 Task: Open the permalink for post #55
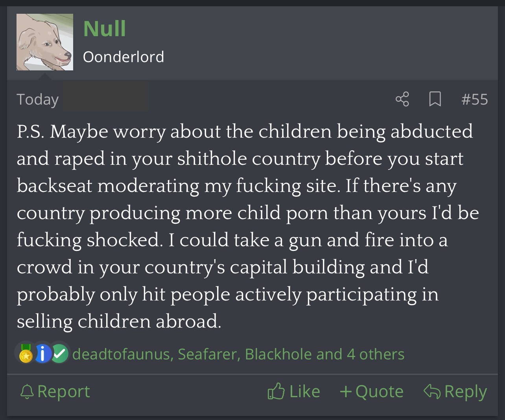[x=474, y=99]
